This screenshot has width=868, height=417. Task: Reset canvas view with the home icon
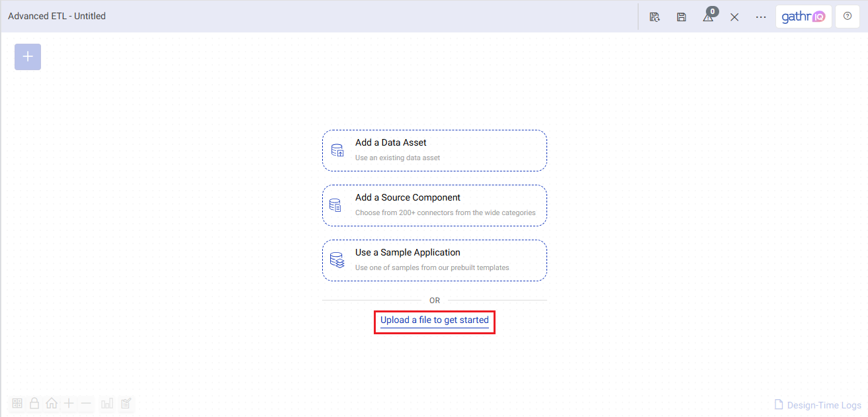pyautogui.click(x=52, y=403)
